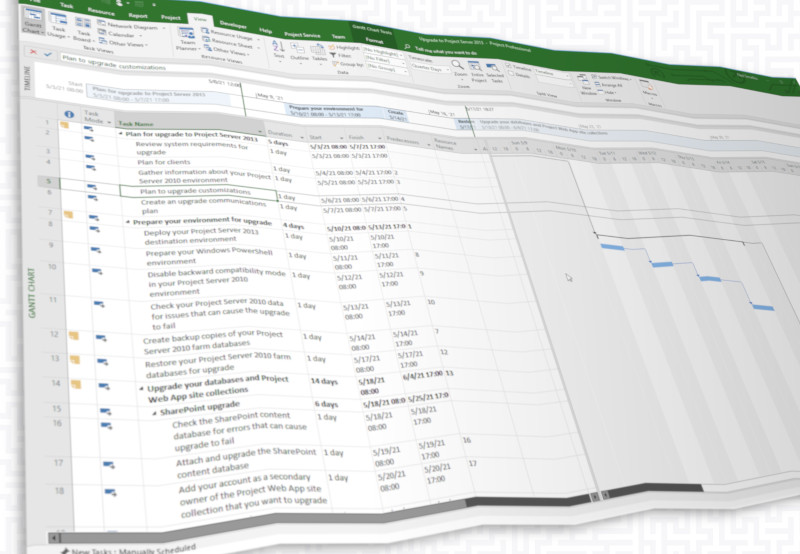Open the Report ribbon tab

tap(138, 15)
